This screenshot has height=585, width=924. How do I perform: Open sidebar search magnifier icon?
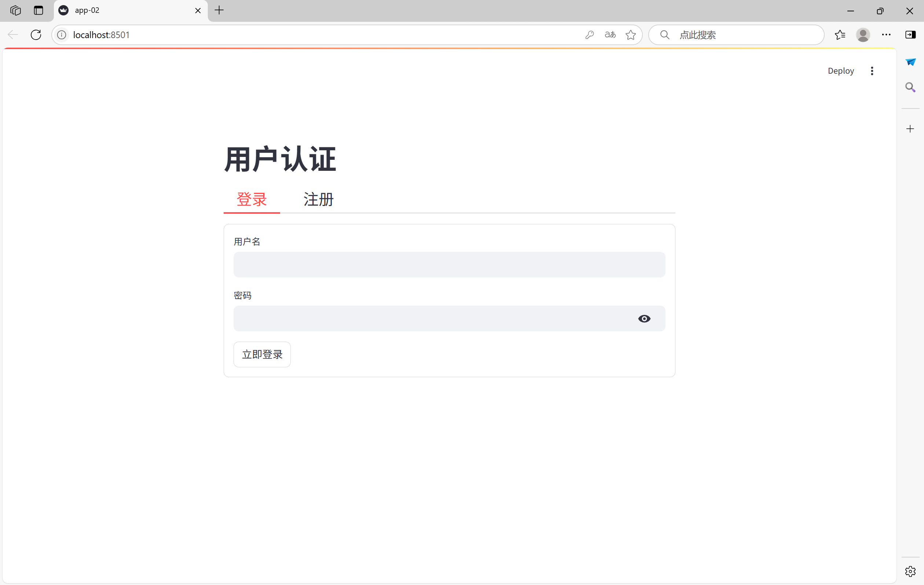(910, 88)
